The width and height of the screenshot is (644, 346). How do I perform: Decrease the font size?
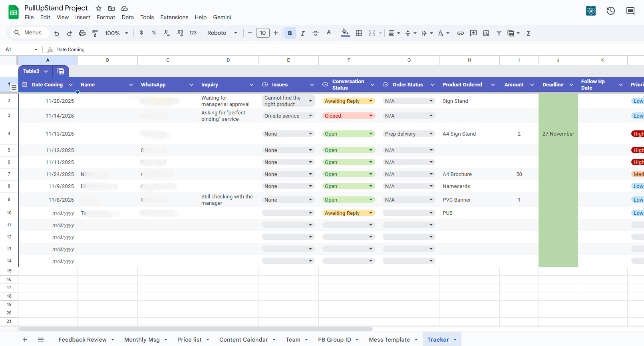[250, 33]
